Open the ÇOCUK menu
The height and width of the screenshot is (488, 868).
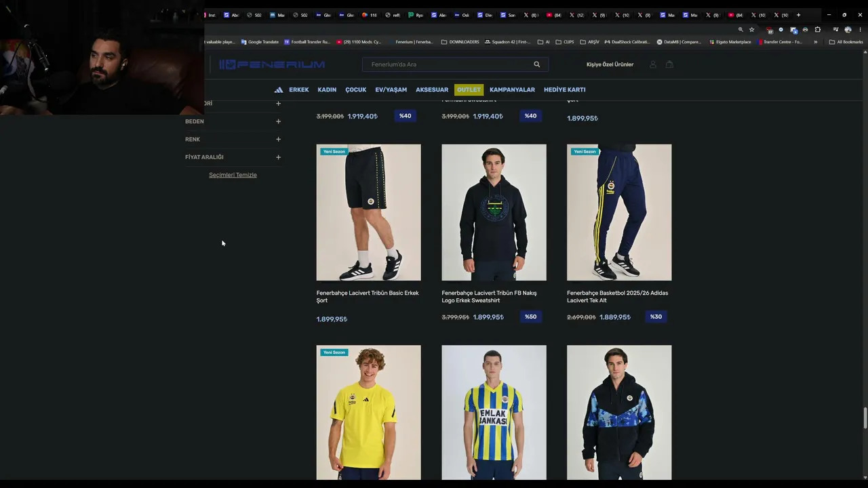(355, 89)
